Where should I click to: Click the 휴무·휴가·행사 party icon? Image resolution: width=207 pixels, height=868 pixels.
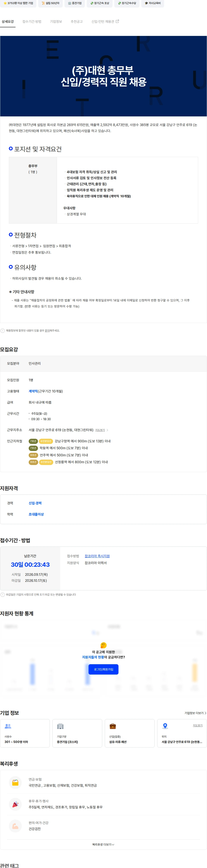15,804
